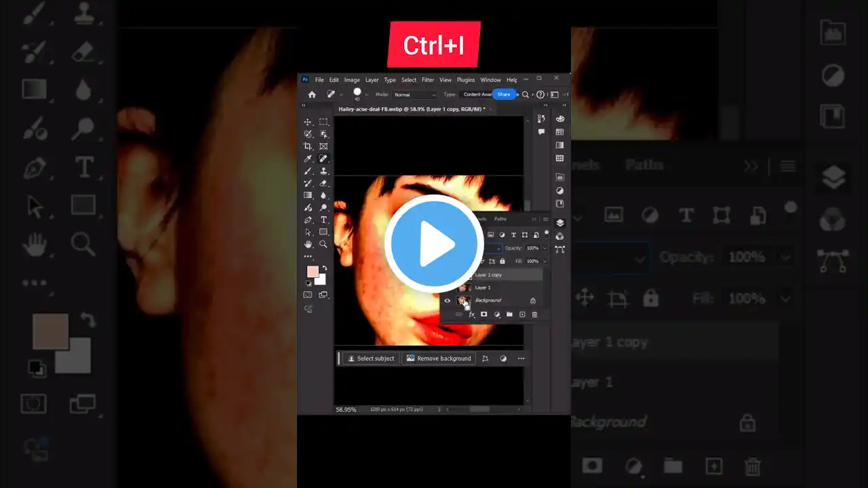The width and height of the screenshot is (868, 488).
Task: Select the Eraser tool
Action: coord(323,183)
